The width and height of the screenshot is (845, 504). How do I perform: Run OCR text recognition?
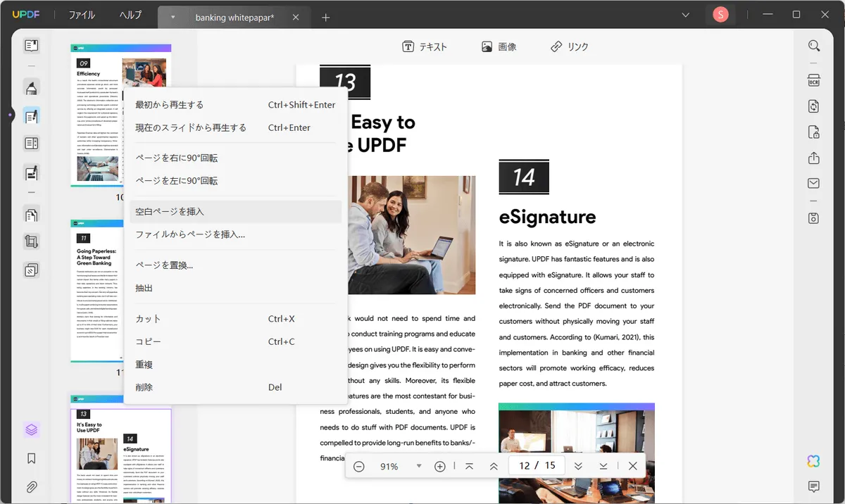click(814, 80)
